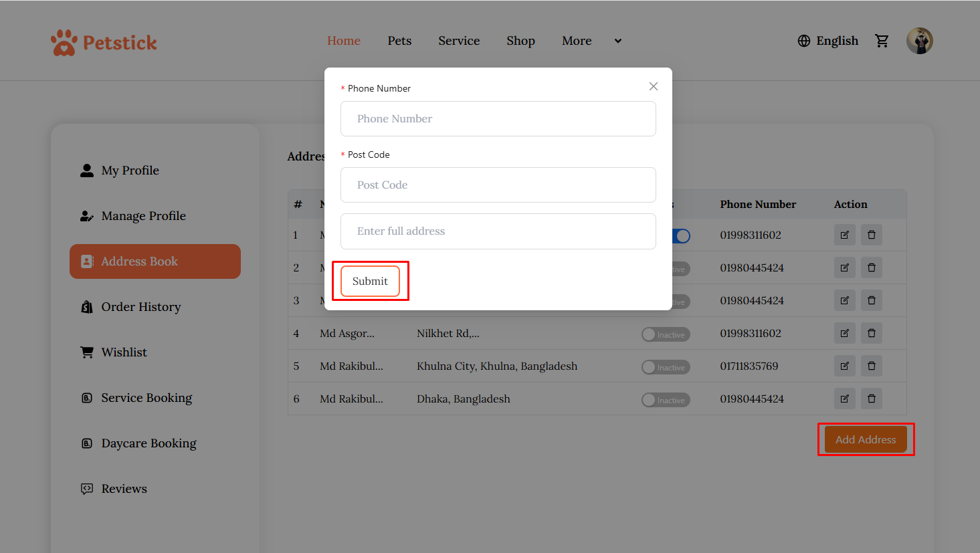This screenshot has width=980, height=553.
Task: Activate the Dhaka, Bangladesh address toggle
Action: [x=665, y=400]
